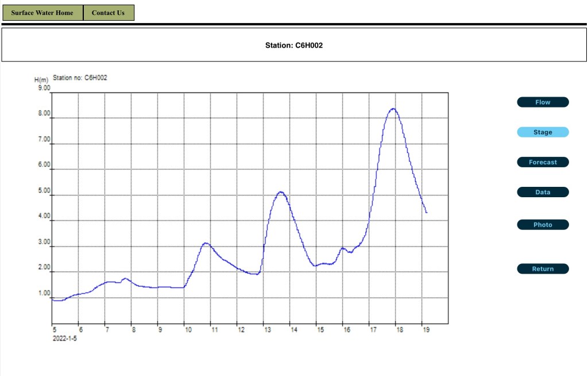588x376 pixels.
Task: Click the H(m) y-axis unit label
Action: point(41,80)
